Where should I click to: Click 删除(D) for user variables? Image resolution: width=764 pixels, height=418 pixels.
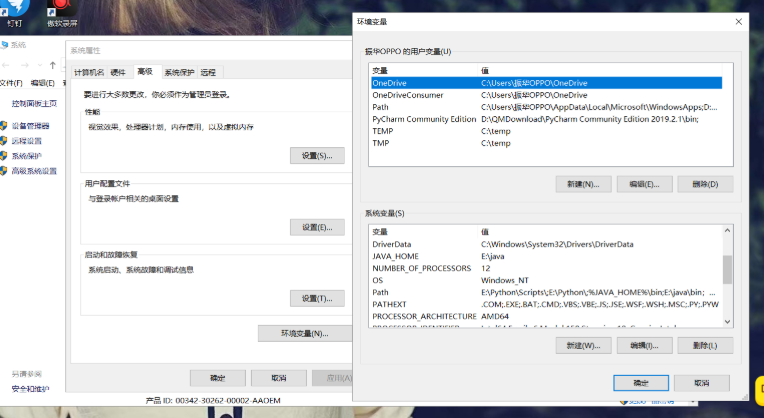705,184
